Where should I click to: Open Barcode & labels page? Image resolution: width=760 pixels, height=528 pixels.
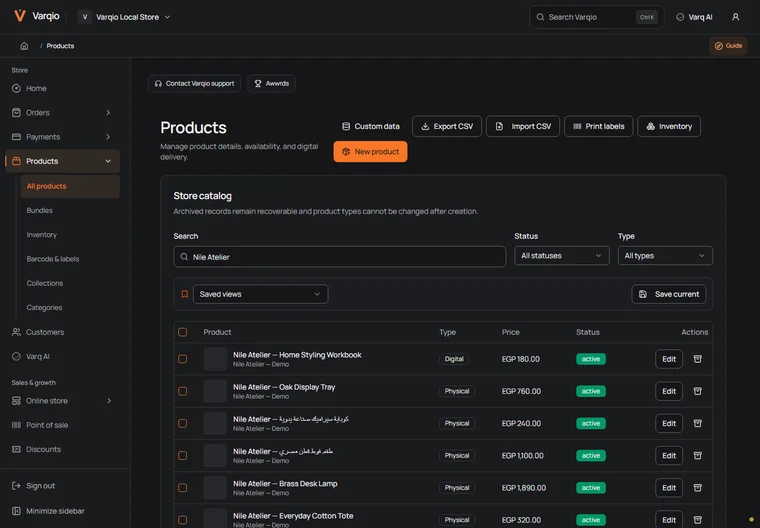[x=70, y=259]
